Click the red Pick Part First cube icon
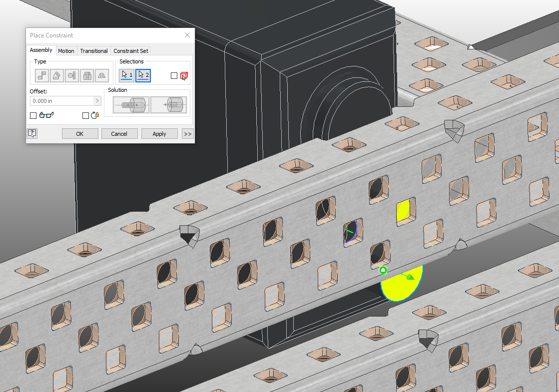The width and height of the screenshot is (559, 392). coord(184,75)
